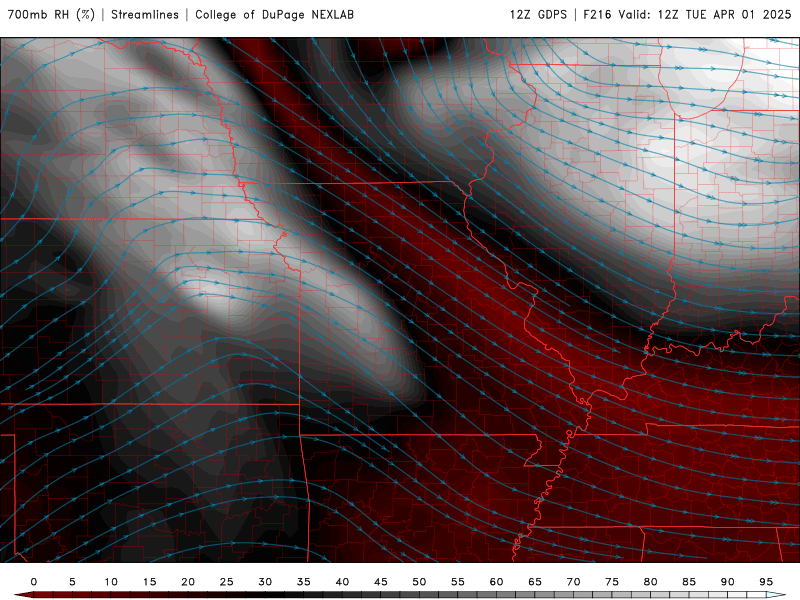Select the '10' color scale value

111,582
